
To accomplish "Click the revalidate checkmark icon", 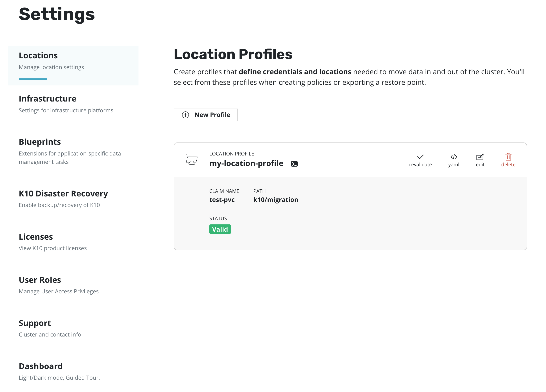I will [420, 157].
